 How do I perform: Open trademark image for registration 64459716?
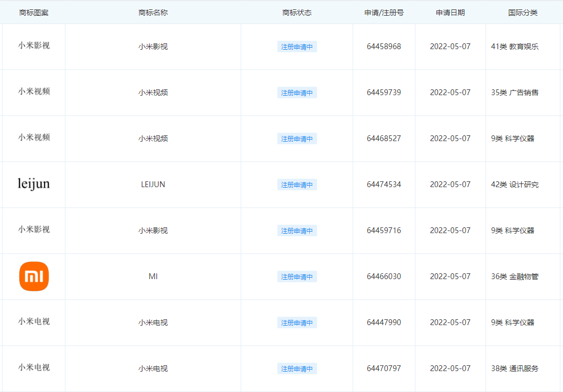[x=34, y=229]
